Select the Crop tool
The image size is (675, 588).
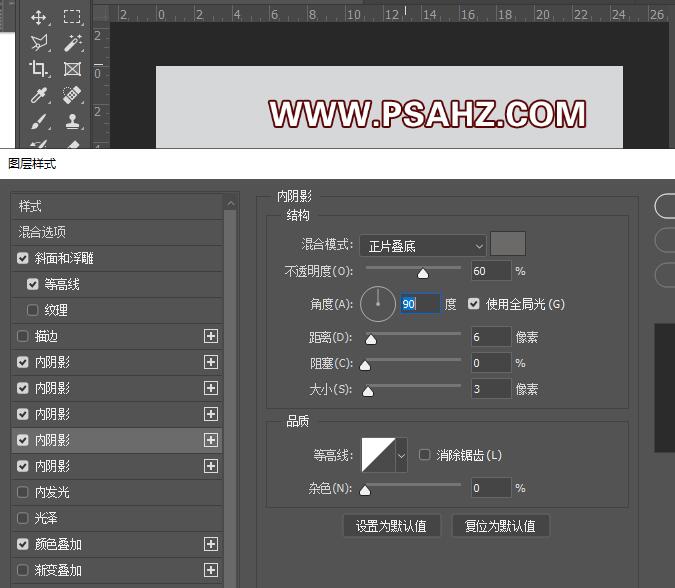(x=39, y=69)
